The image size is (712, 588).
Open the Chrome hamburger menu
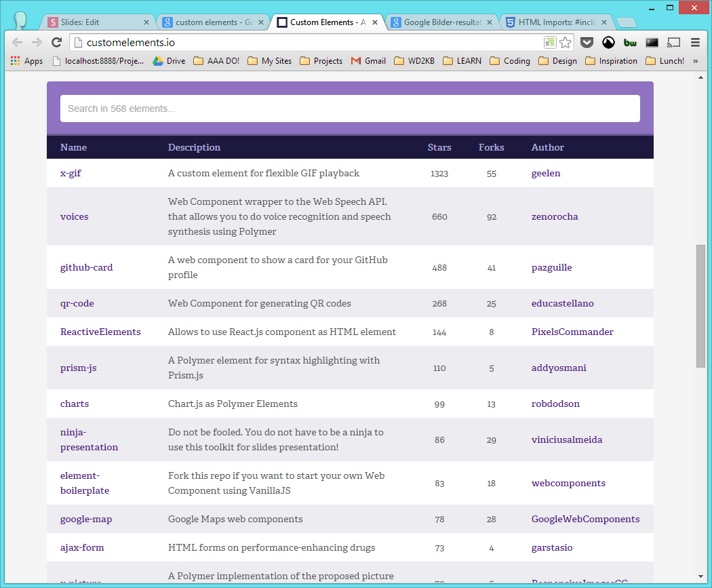695,43
